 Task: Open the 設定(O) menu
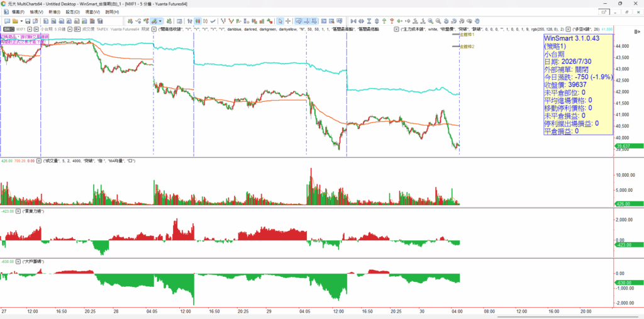(73, 12)
